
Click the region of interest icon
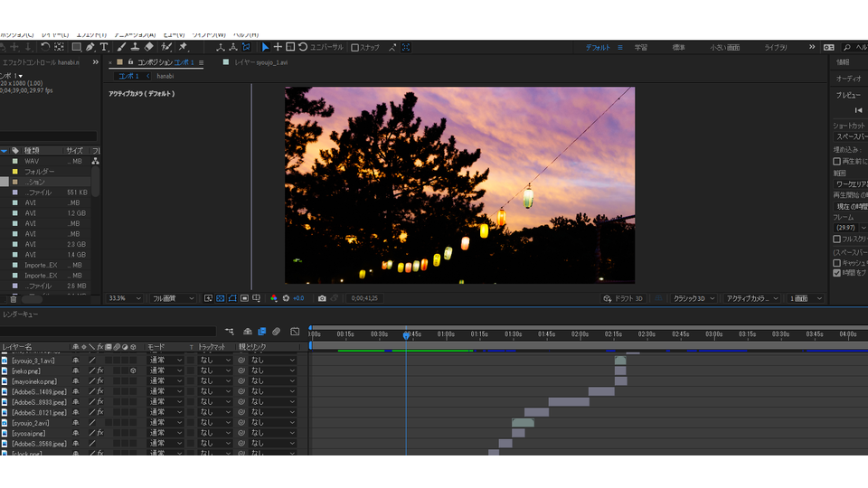[x=244, y=298]
